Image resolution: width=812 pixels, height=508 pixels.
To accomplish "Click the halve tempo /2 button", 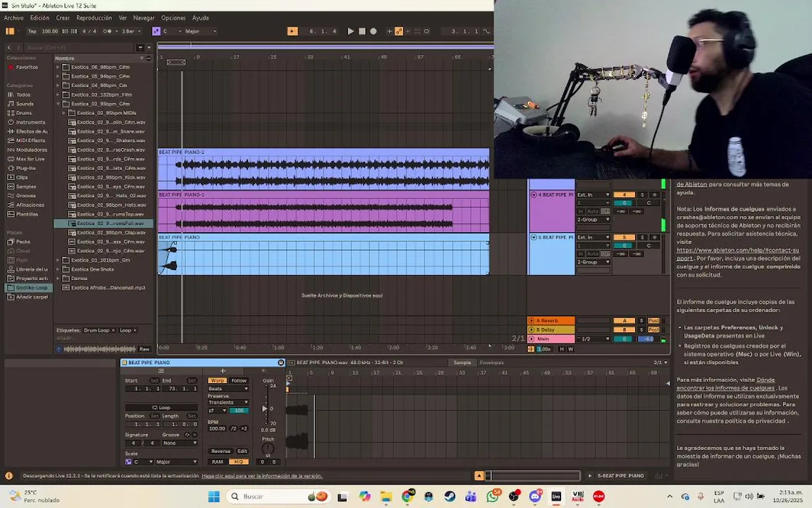I will tap(233, 429).
